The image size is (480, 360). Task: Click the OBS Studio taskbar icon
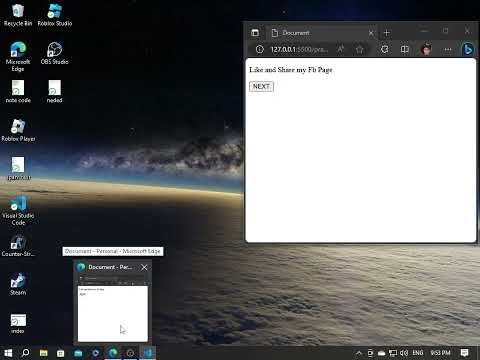click(130, 353)
